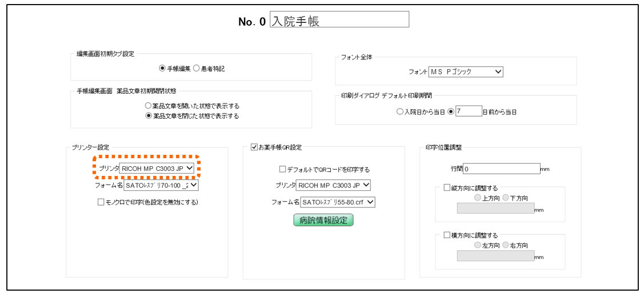Viewport: 644px width, 297px height.
Task: Click the 行間 spacing input field
Action: (501, 169)
